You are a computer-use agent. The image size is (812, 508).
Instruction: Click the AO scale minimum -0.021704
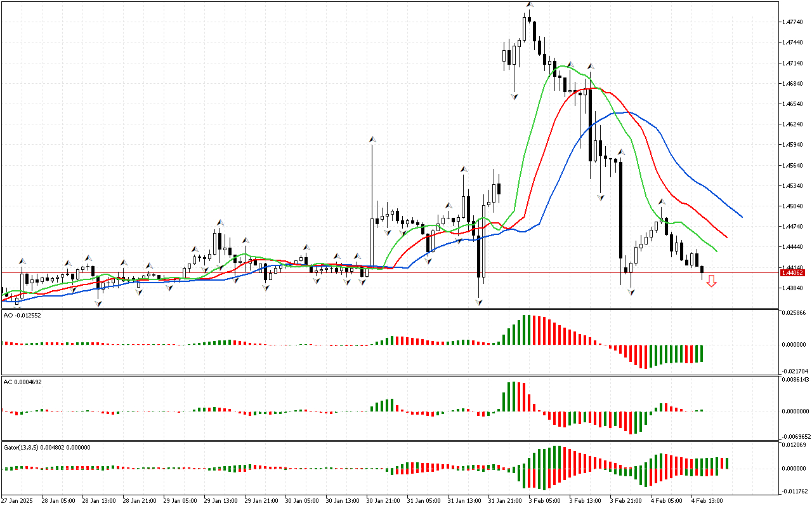click(794, 371)
